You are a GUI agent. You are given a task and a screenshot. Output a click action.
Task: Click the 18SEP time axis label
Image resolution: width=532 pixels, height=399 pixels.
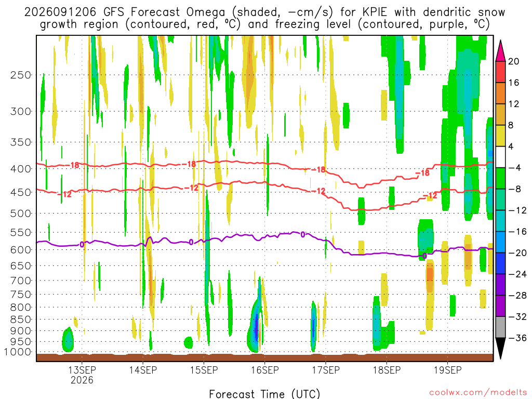click(387, 370)
